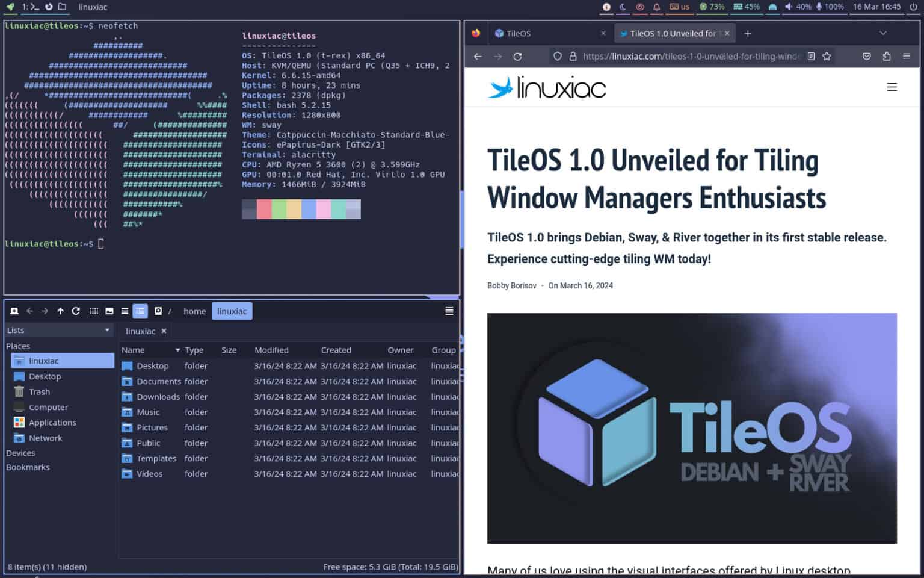Toggle notifications via the bell icon

tap(656, 7)
